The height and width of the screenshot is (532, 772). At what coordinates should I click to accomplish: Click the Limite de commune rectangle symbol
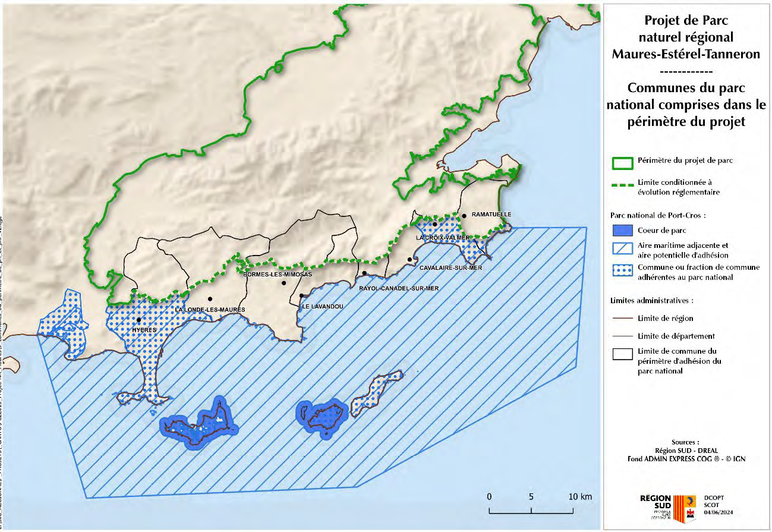point(622,354)
